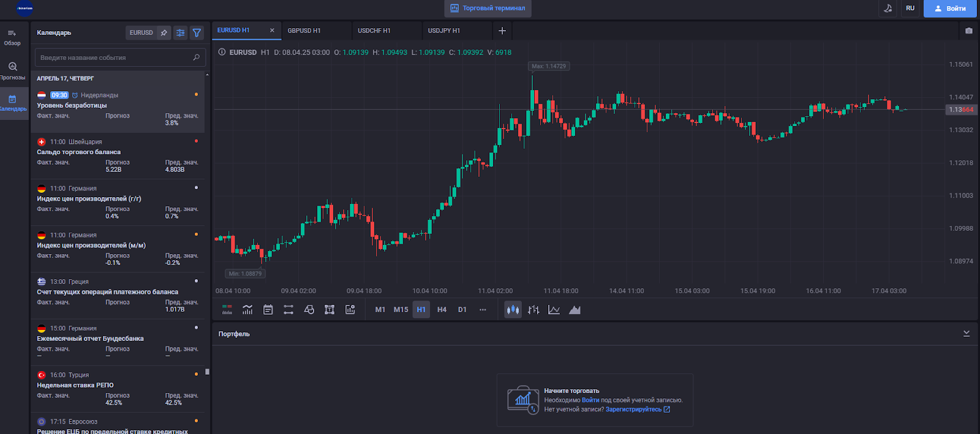Switch to the EURUSD H1 tab

233,30
